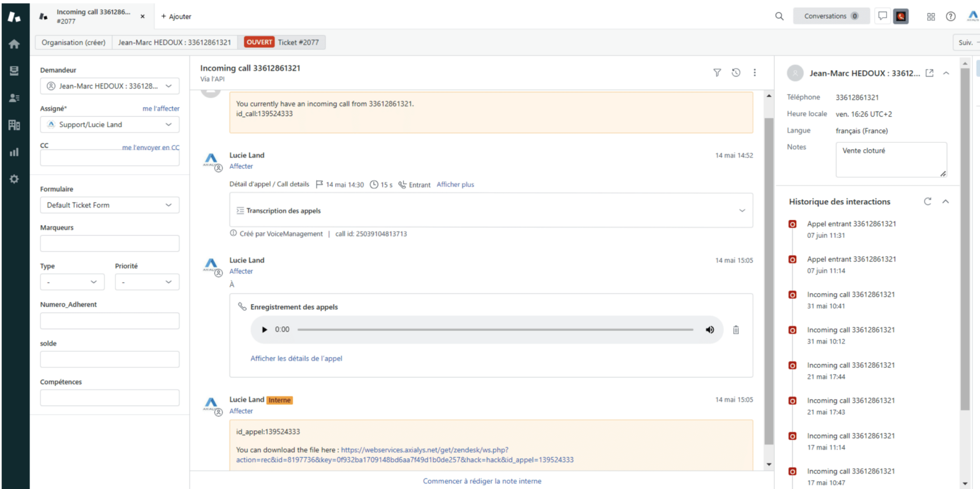Open Incoming call 31 mai 10:41 interaction

(851, 300)
